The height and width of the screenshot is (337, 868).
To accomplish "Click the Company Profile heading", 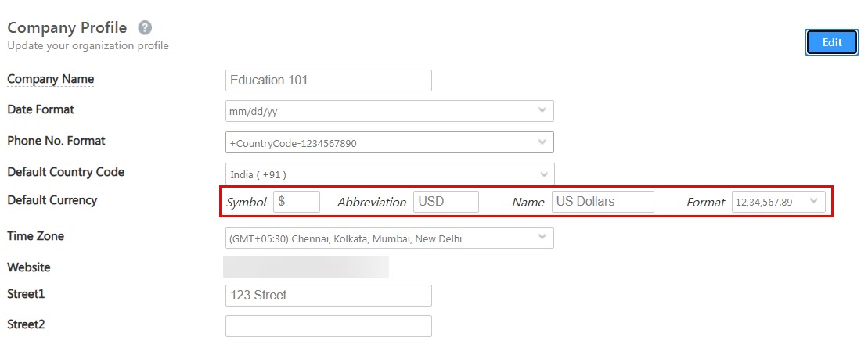I will [67, 27].
